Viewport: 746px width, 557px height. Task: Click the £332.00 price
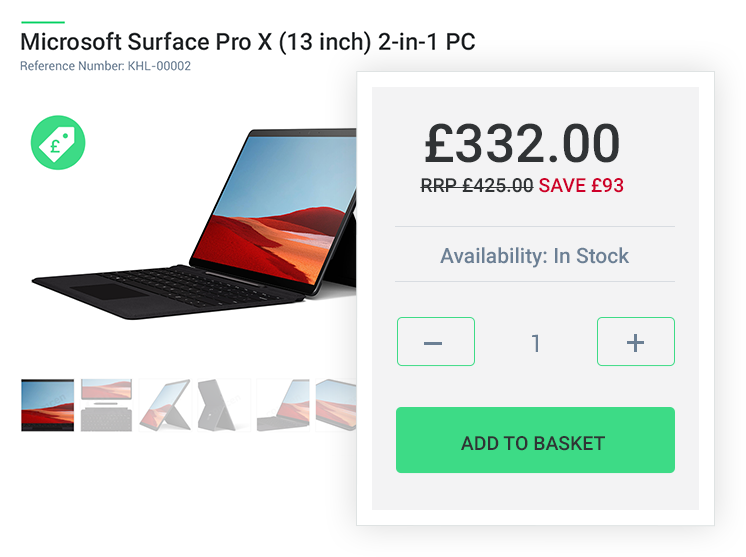pos(522,143)
